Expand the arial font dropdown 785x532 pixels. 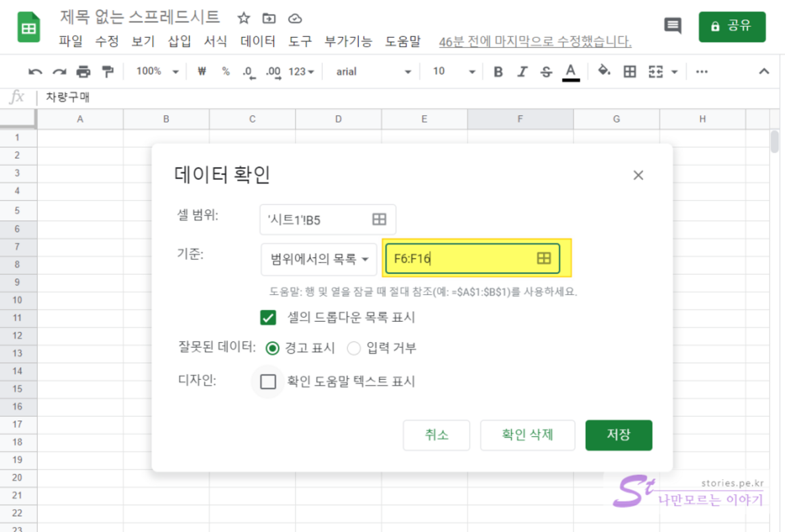(x=374, y=72)
